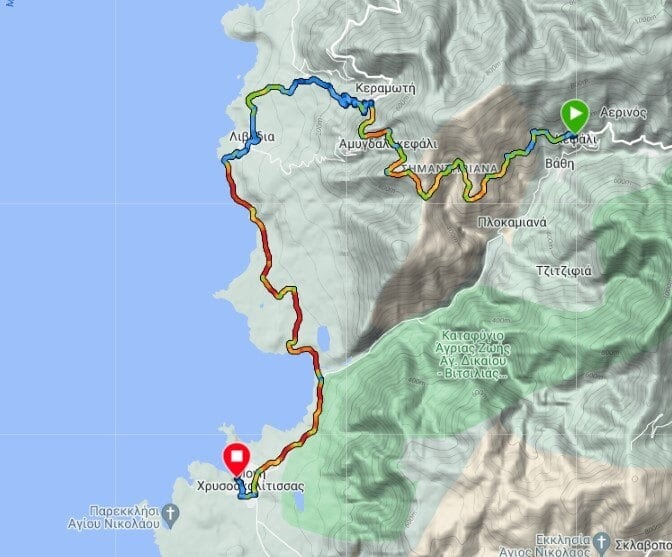Click the Βάθη place label

(559, 163)
